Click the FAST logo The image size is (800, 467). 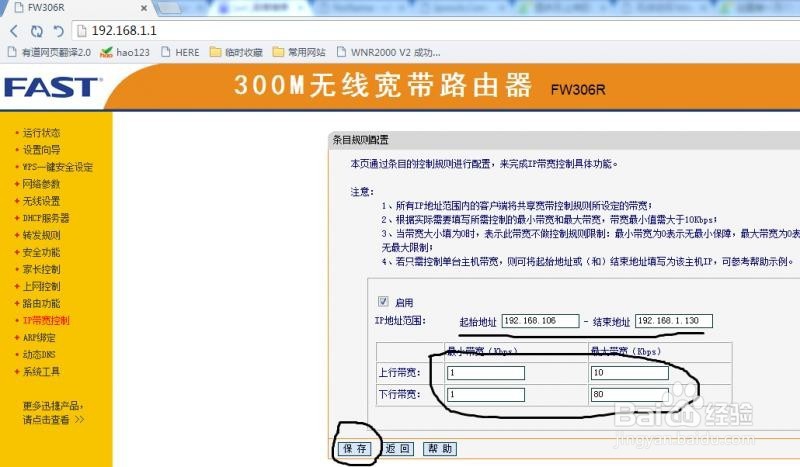point(53,87)
